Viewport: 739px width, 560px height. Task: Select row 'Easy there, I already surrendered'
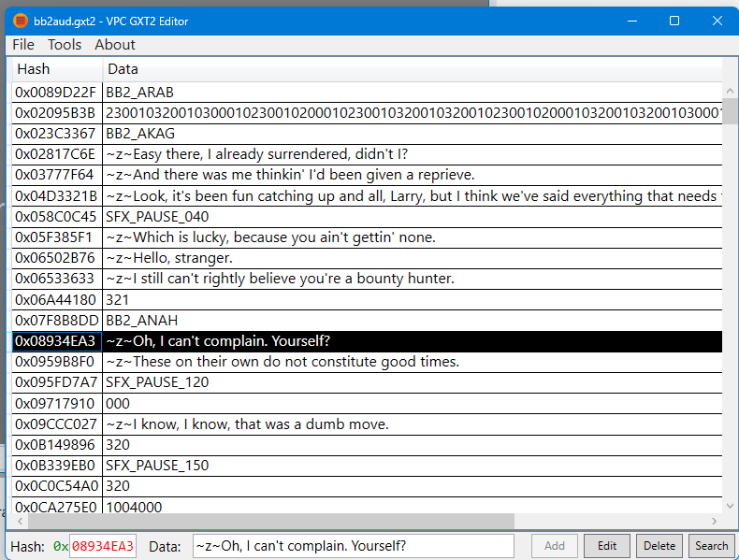point(367,154)
